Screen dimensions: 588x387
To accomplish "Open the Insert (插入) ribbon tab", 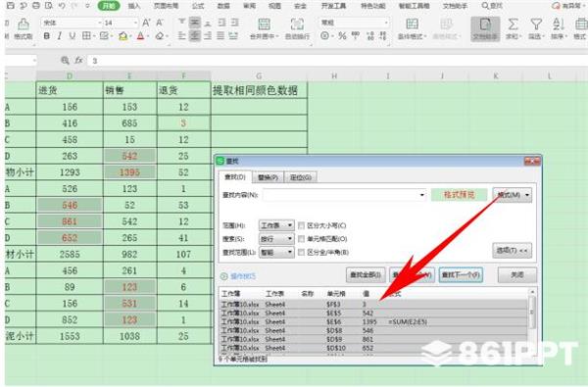I will pyautogui.click(x=134, y=6).
